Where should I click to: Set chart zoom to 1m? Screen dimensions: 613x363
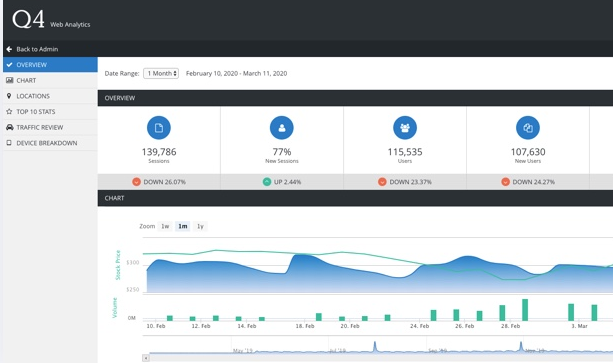pos(183,226)
